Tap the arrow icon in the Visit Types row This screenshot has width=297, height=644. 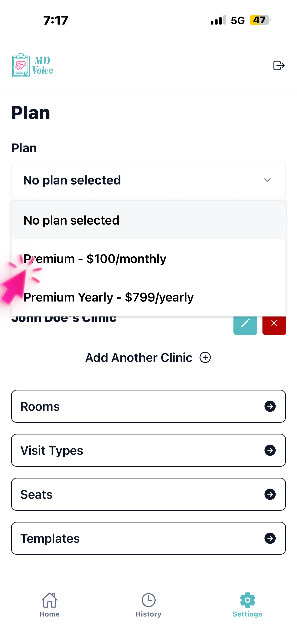(270, 450)
